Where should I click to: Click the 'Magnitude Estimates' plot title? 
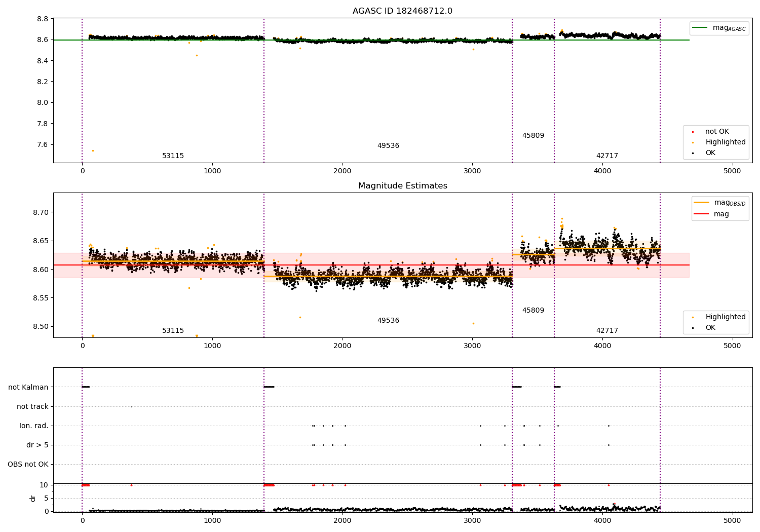coord(402,186)
